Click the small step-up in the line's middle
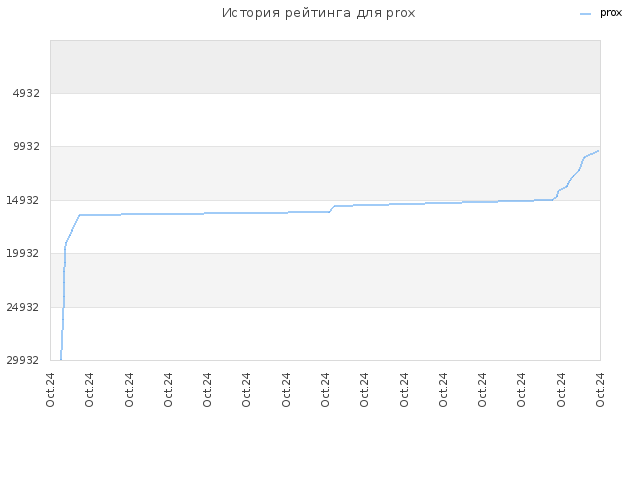 (332, 209)
